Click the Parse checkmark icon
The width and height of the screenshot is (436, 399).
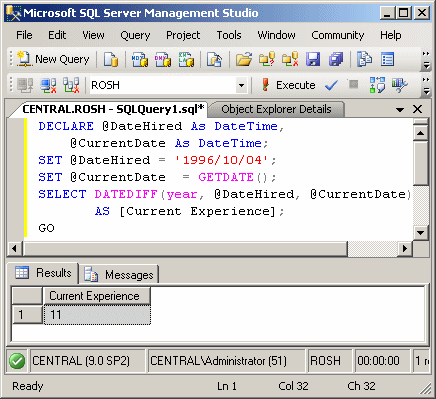tap(331, 85)
